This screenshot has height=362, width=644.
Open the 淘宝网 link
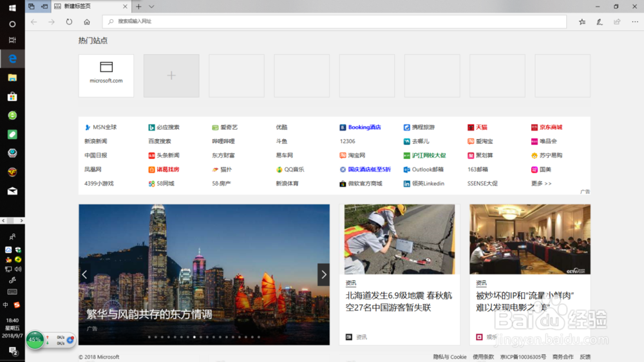[x=352, y=155]
